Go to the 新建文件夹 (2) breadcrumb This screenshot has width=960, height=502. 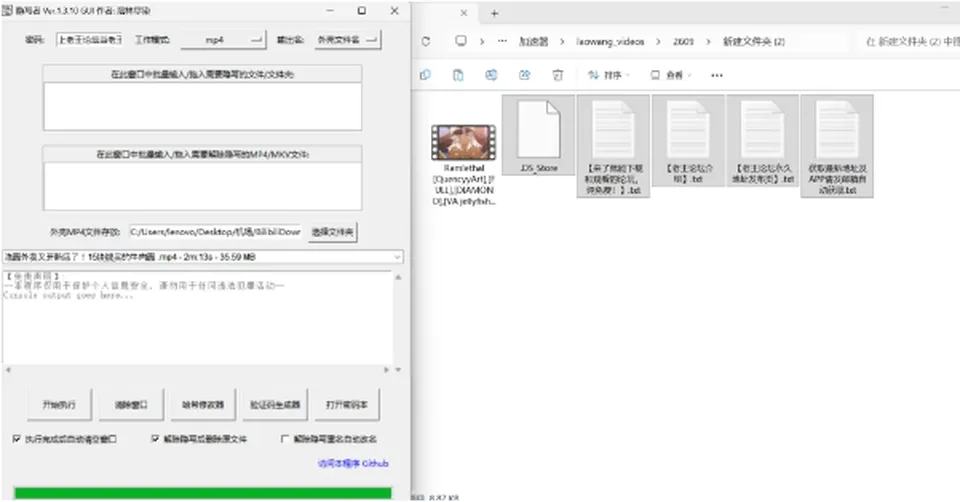tap(754, 42)
